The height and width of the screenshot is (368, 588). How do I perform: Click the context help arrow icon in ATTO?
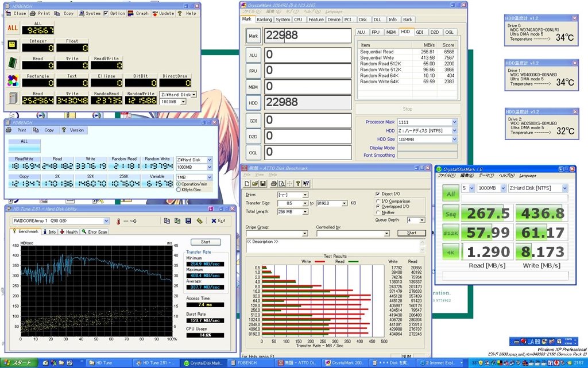(x=307, y=183)
